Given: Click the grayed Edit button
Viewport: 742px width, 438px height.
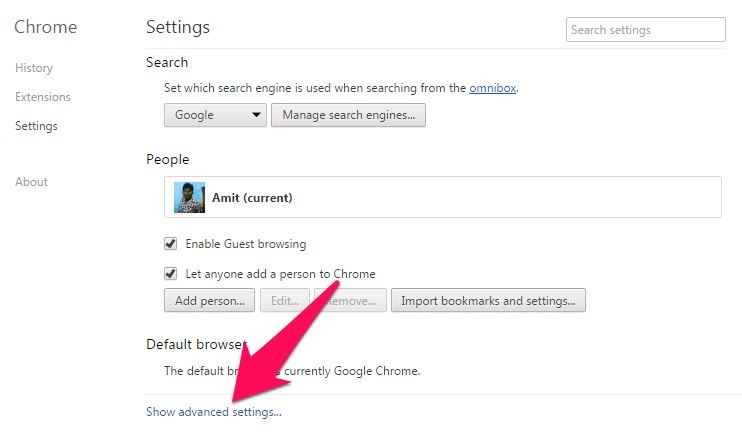Looking at the screenshot, I should tap(285, 300).
